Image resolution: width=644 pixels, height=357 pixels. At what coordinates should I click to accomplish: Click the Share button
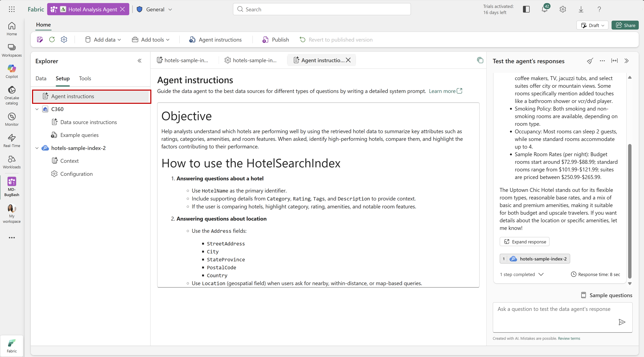(625, 25)
